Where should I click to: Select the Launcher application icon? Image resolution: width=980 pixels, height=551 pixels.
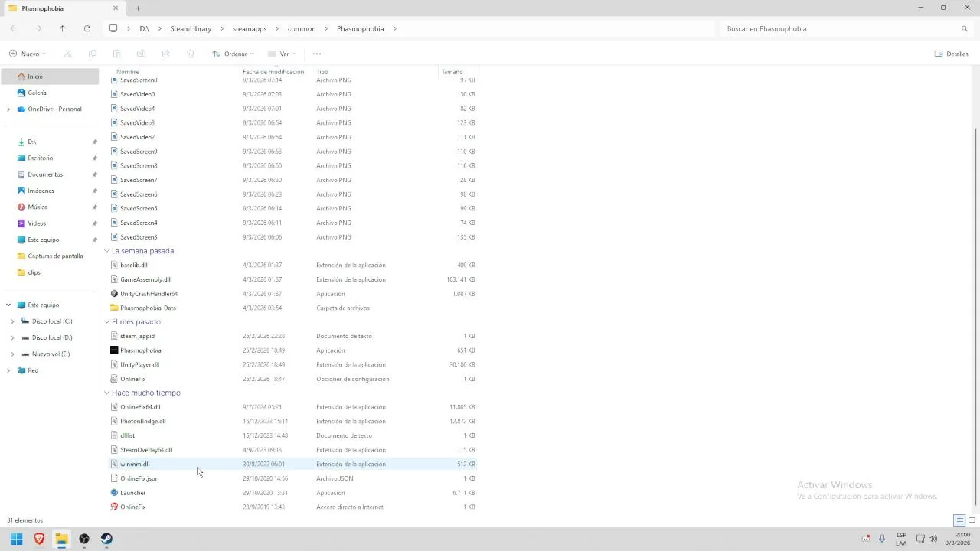tap(114, 493)
